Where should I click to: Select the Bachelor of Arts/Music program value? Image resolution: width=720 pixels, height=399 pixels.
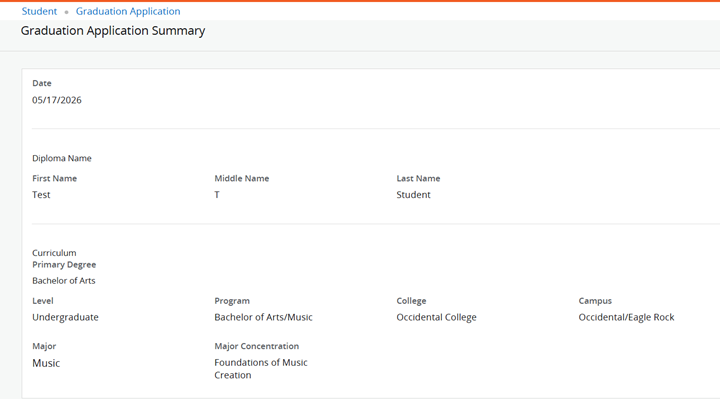coord(264,317)
